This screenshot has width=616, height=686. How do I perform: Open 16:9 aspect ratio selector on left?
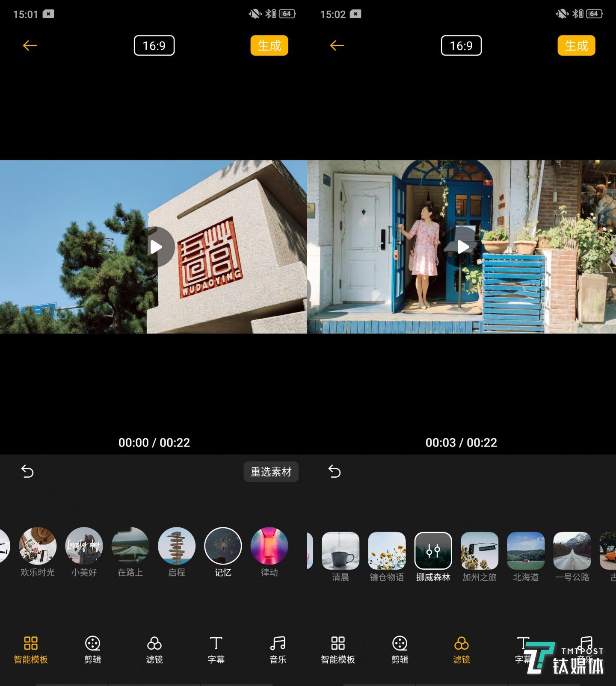click(154, 45)
